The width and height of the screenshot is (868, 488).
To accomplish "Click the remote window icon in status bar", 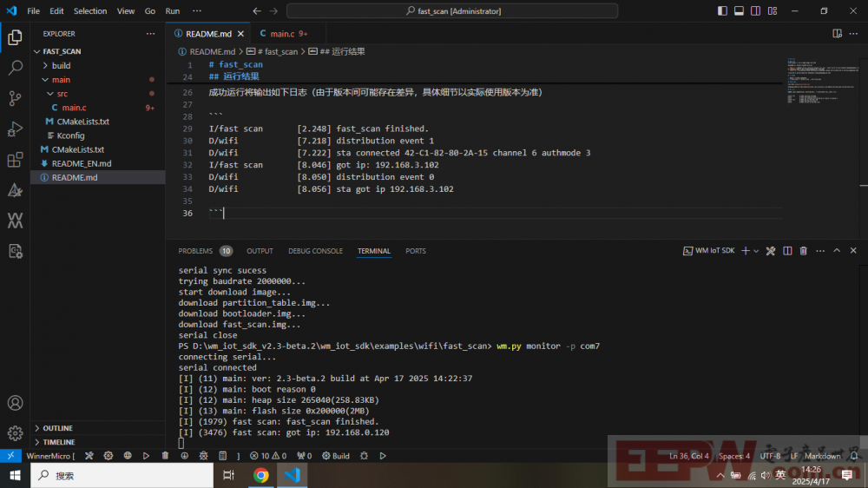I will 10,456.
